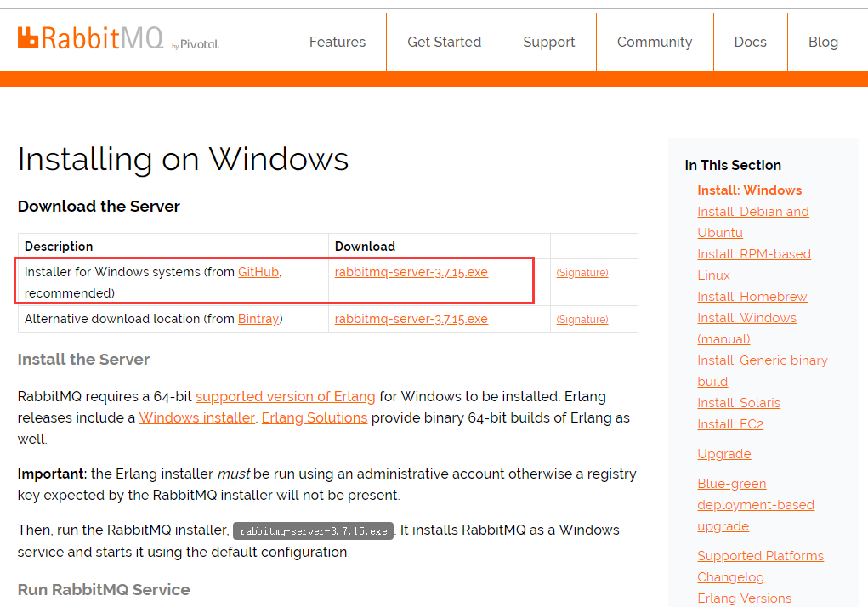Click the rabbitmq-server-3.7.15.exe code snippet
The image size is (868, 607).
[314, 531]
